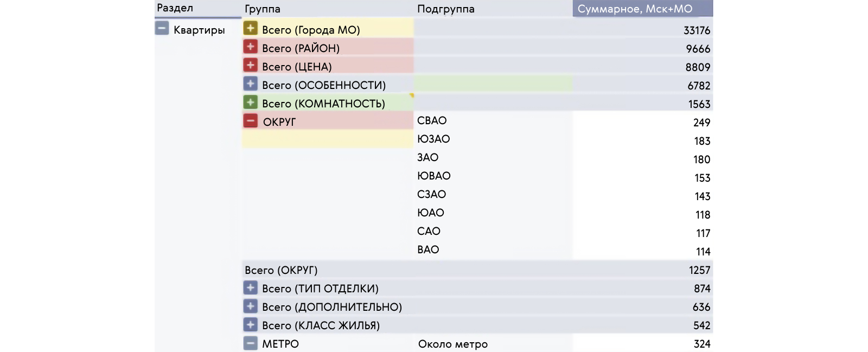Select the value 33176 cell
The width and height of the screenshot is (868, 352).
697,30
